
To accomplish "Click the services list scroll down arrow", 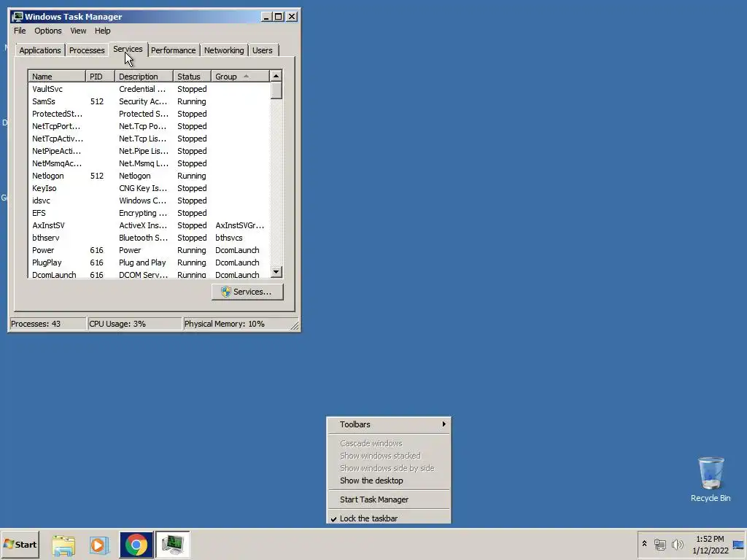I will pyautogui.click(x=276, y=272).
